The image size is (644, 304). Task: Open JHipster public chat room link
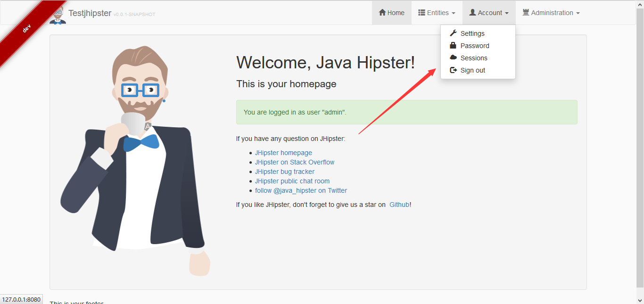tap(292, 181)
